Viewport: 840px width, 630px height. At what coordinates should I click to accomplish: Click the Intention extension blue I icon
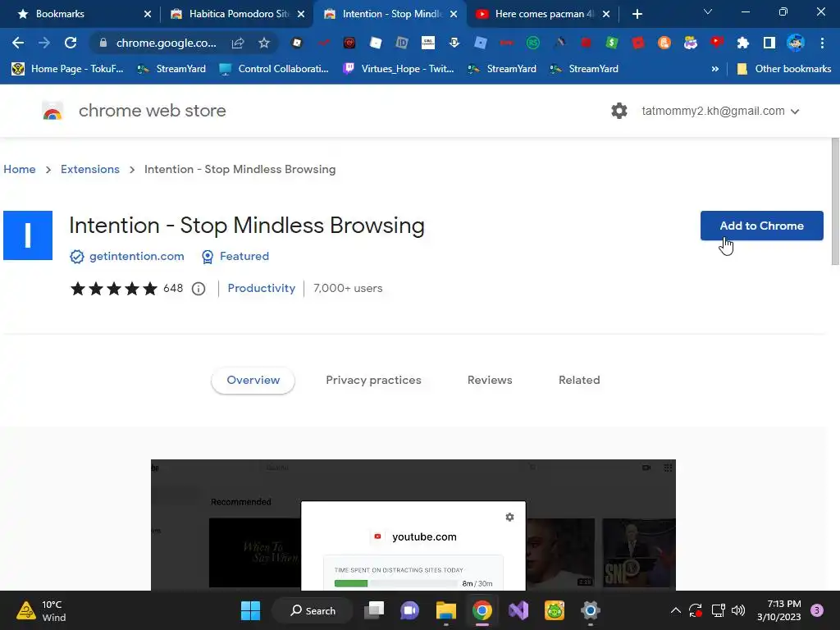point(28,235)
